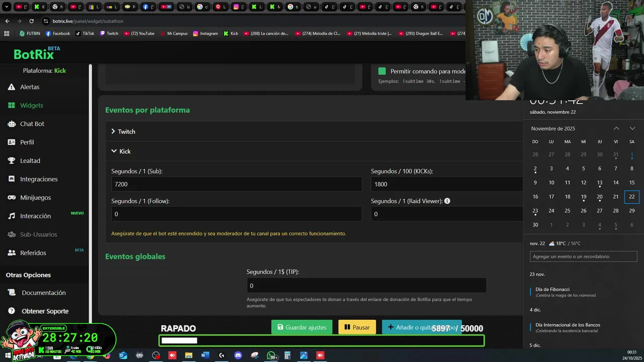Open the Facebook bookmark
Image resolution: width=644 pixels, height=362 pixels.
[58, 34]
